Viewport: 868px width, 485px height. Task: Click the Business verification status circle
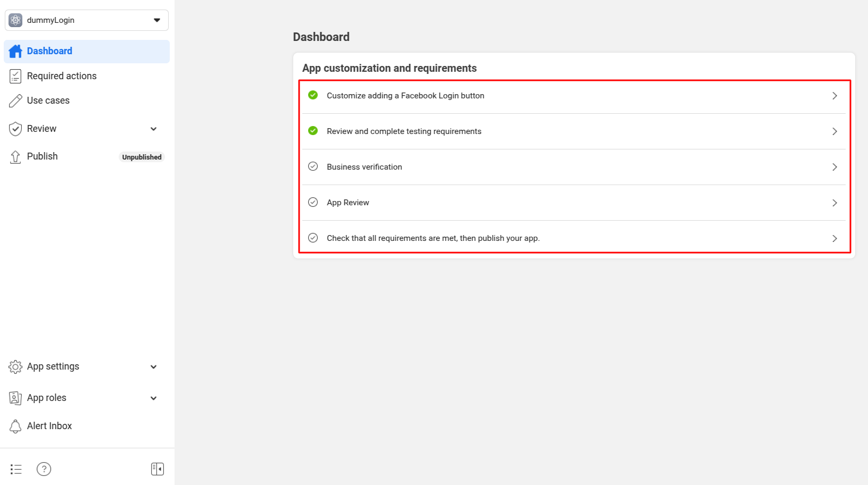pos(313,166)
